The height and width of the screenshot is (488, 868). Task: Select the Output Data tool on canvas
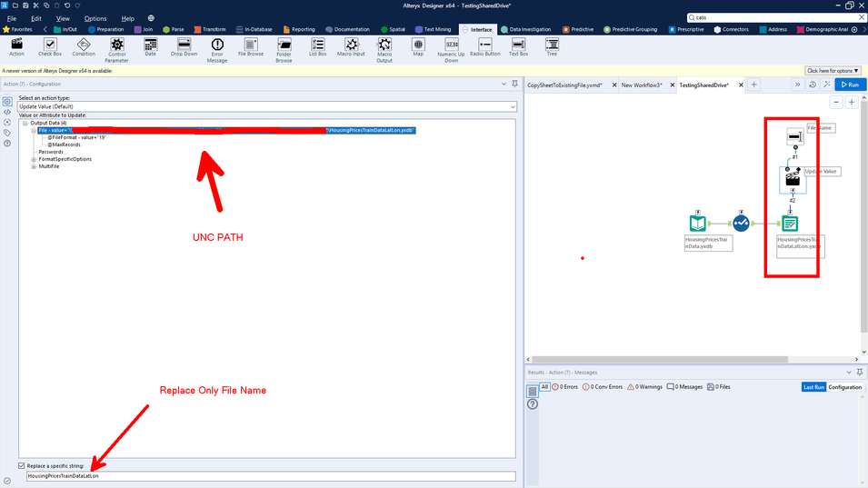point(790,224)
